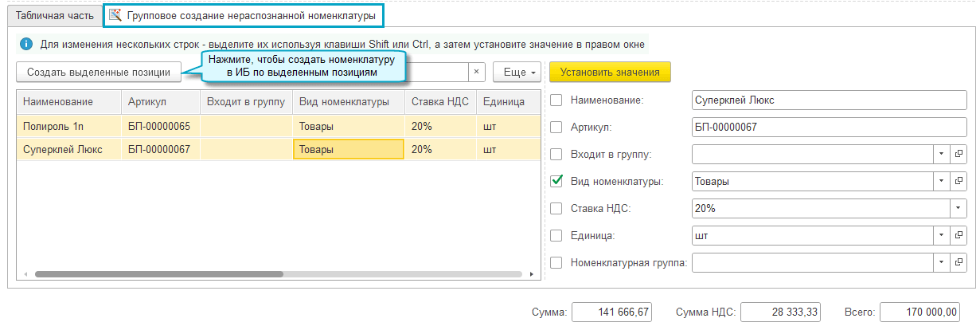Click the Артикул input field
This screenshot has height=334, width=980.
pos(821,127)
